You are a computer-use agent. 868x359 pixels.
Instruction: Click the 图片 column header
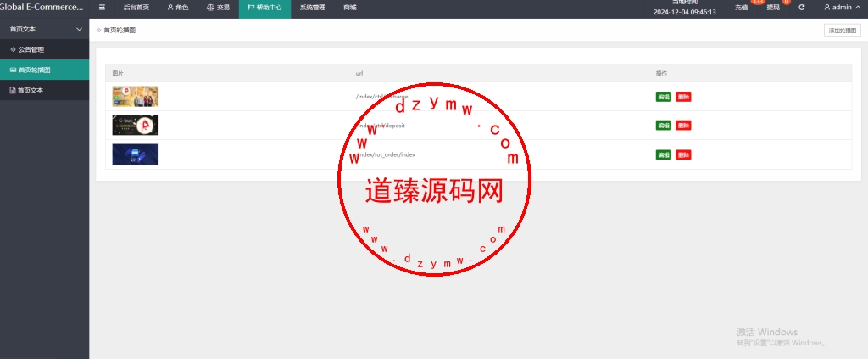(x=118, y=73)
